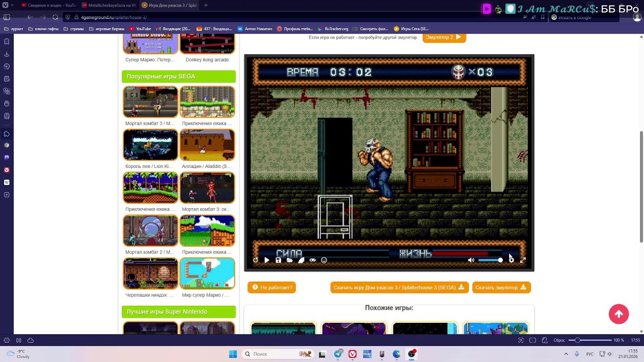Reload the page with the refresh icon

coord(55,17)
